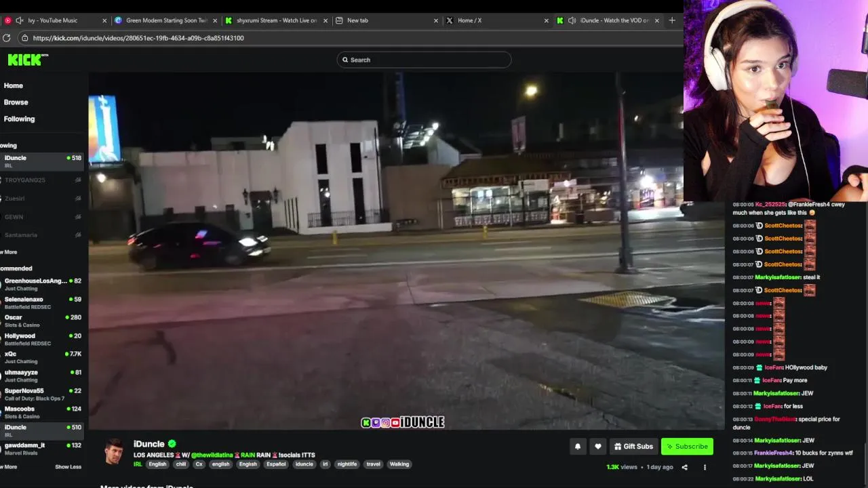Select the chill tag

[181, 464]
